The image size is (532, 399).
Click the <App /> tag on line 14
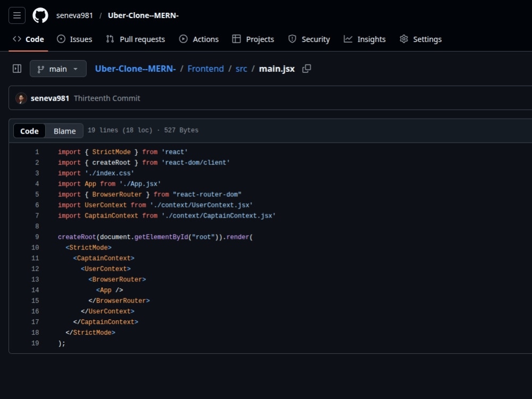pyautogui.click(x=109, y=290)
